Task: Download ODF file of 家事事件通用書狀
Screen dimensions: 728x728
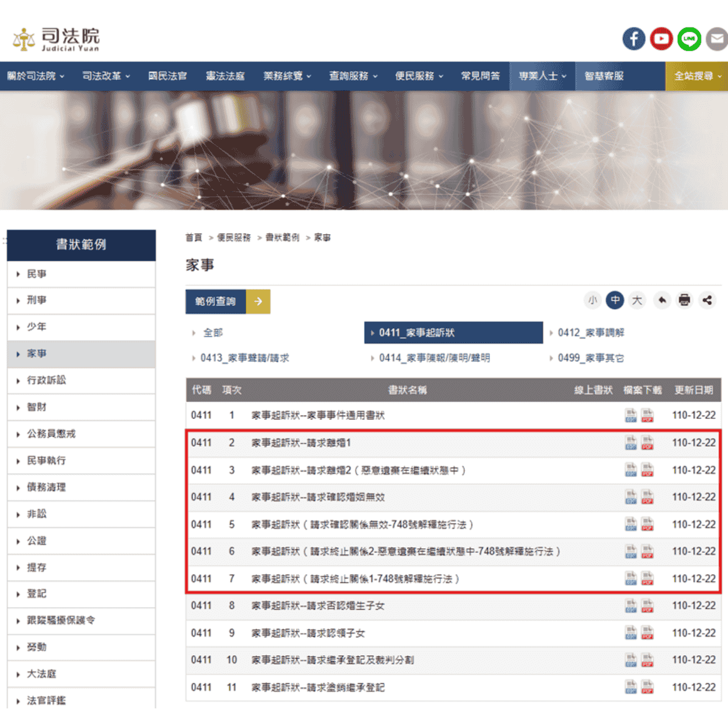Action: (630, 415)
